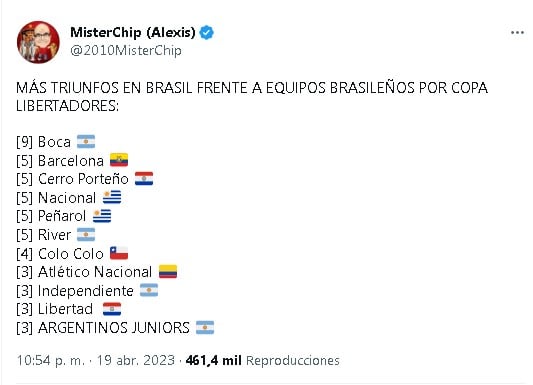Click the Chile flag beside Colo Colo
This screenshot has width=533, height=385.
pyautogui.click(x=119, y=253)
